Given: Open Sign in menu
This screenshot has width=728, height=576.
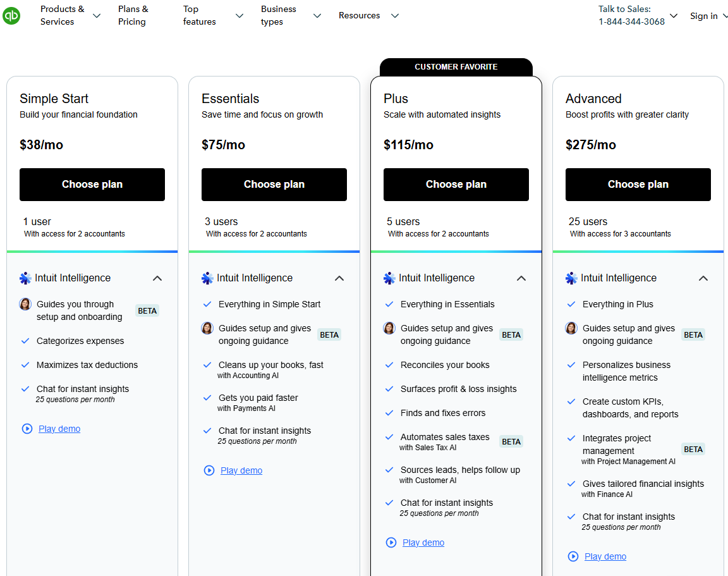Looking at the screenshot, I should click(704, 16).
